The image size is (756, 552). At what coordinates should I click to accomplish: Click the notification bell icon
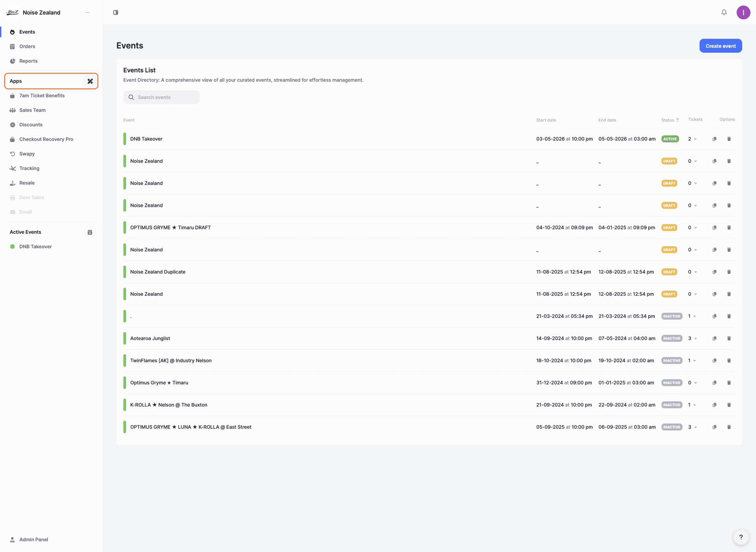pos(724,12)
